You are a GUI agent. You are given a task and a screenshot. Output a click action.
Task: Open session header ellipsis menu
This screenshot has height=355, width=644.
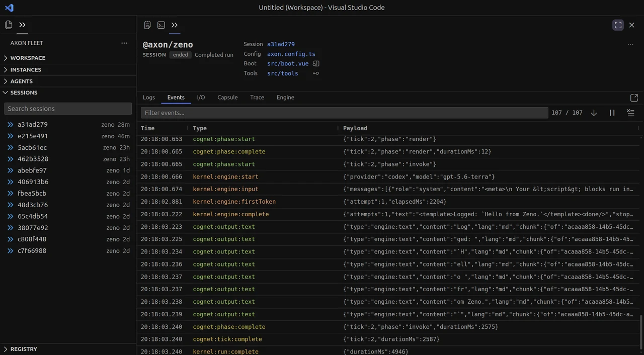[x=630, y=45]
